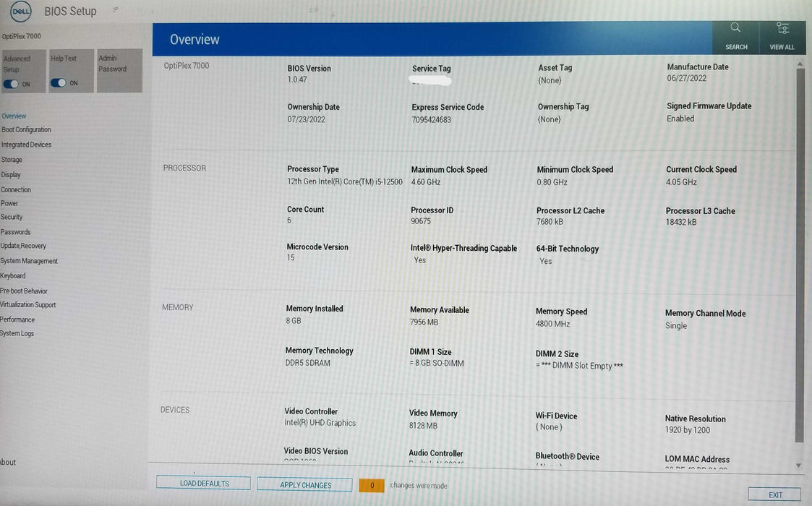
Task: Click DIMM 1 Size 8 GB SO-DIMM
Action: pyautogui.click(x=437, y=364)
